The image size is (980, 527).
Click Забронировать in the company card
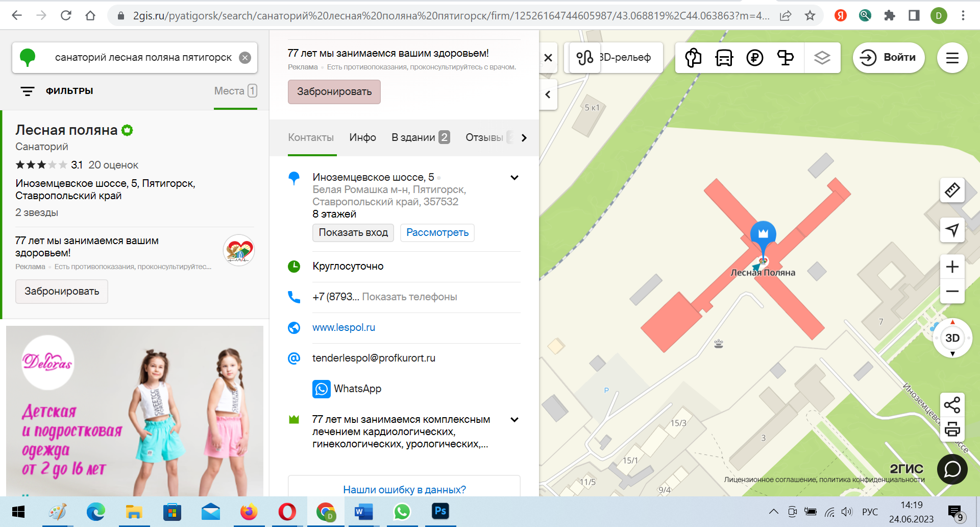pyautogui.click(x=334, y=92)
